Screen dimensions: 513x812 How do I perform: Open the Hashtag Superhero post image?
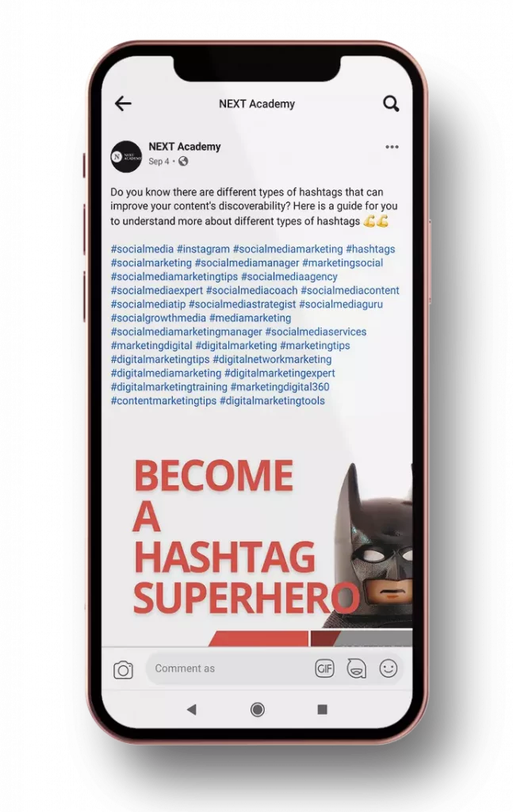[257, 538]
